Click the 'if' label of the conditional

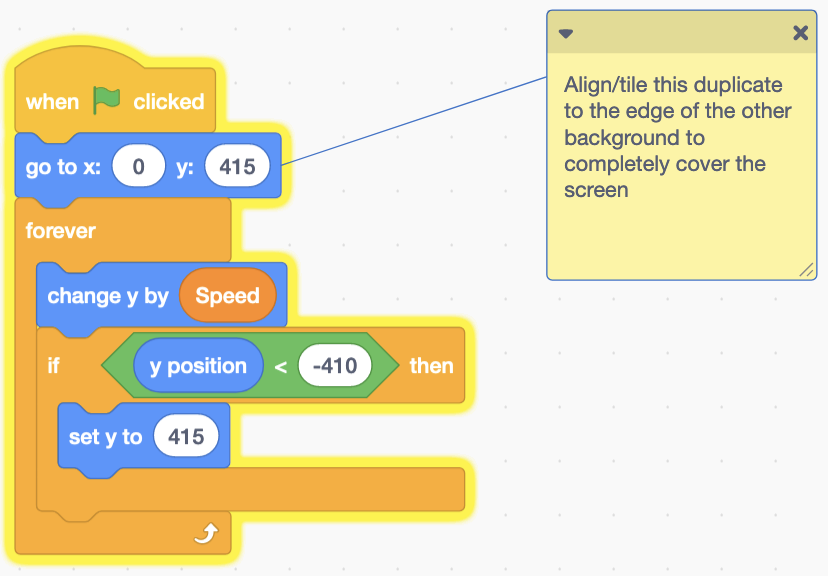[x=53, y=366]
